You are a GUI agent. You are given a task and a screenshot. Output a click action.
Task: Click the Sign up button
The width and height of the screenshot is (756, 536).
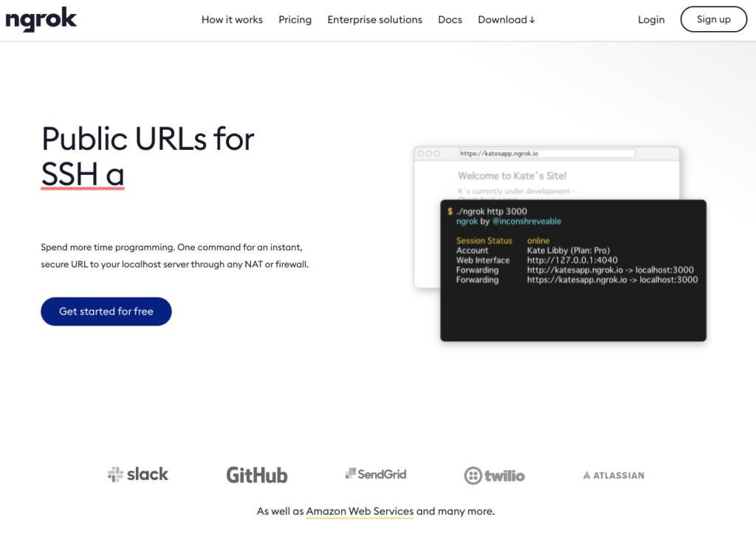(x=714, y=19)
